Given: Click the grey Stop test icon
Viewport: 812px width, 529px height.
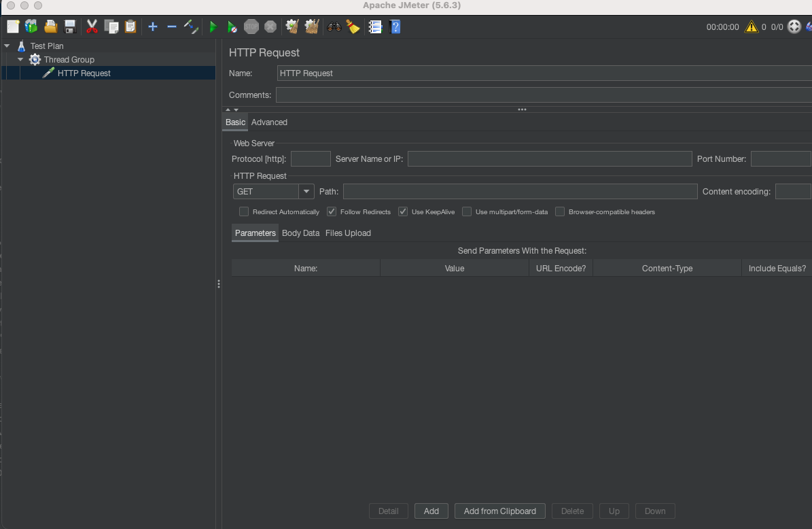Looking at the screenshot, I should coord(251,27).
